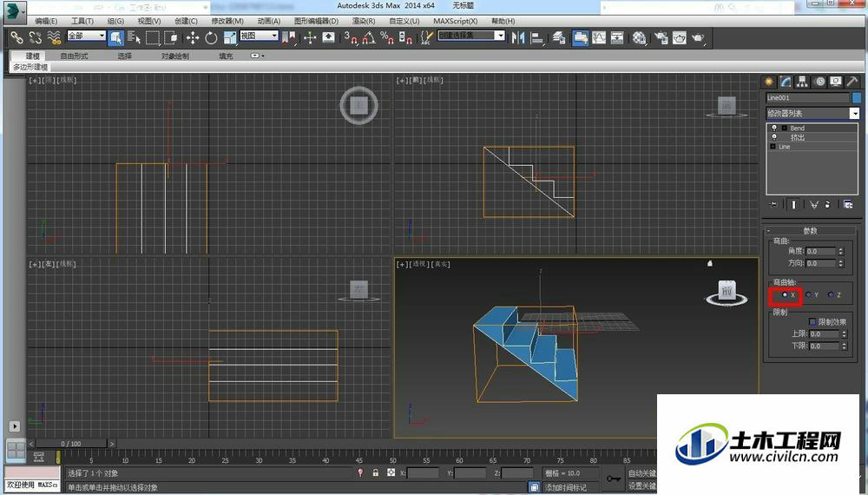
Task: Open the Create command panel tab
Action: (769, 82)
